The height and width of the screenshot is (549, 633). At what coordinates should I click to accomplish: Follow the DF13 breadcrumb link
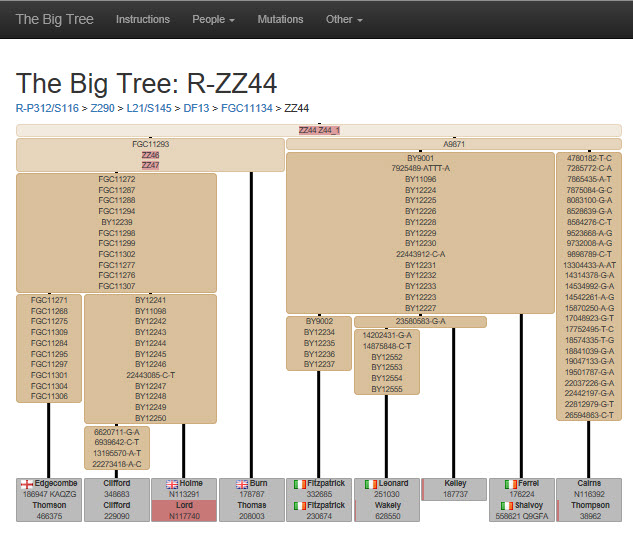click(196, 108)
